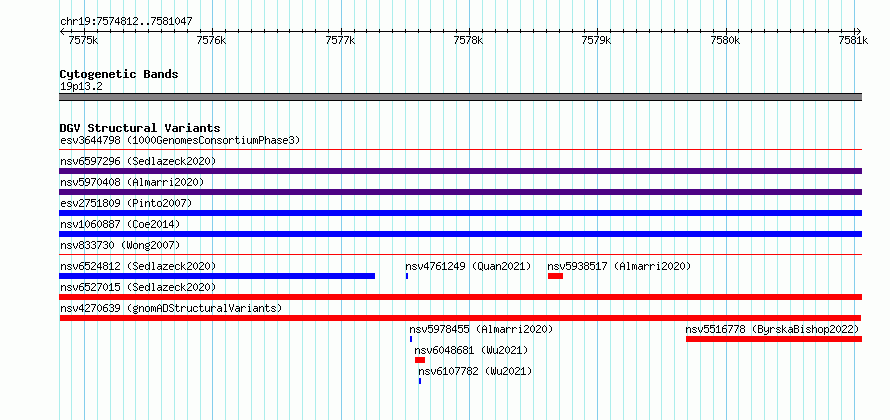This screenshot has height=420, width=890.
Task: Select the blue nsv6524812 variant bar
Action: (217, 276)
